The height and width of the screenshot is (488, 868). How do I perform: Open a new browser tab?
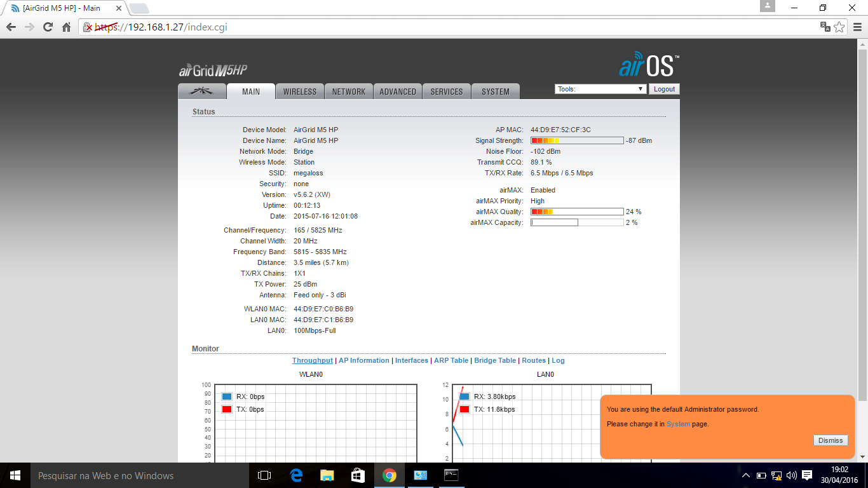139,8
